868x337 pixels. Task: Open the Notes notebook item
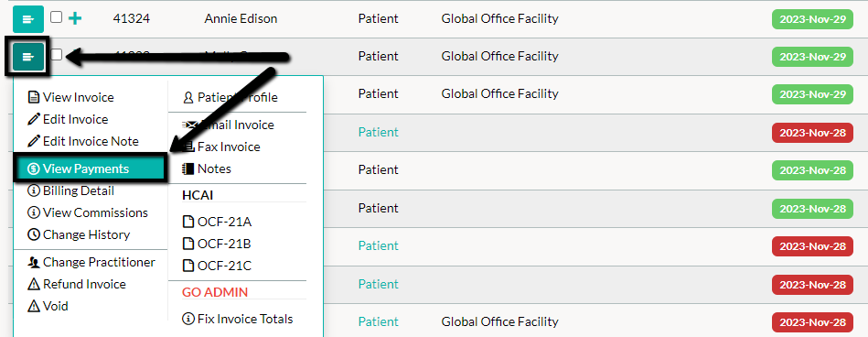click(x=207, y=169)
